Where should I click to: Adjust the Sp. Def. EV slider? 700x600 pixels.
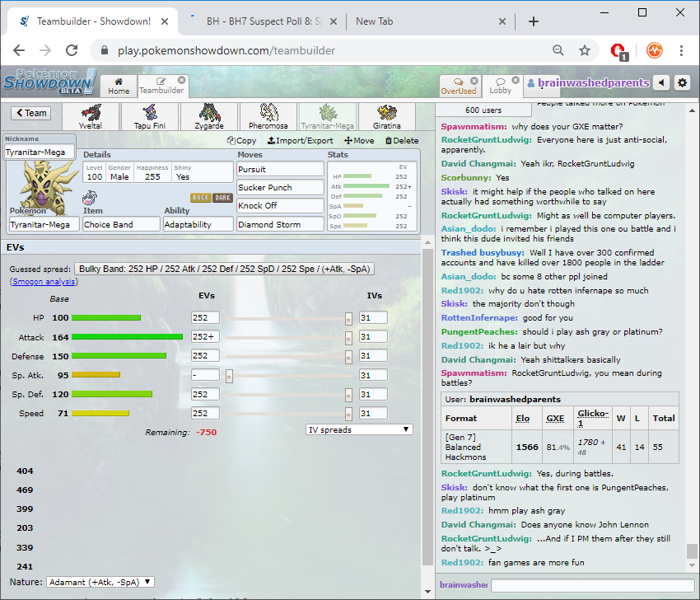(x=348, y=395)
